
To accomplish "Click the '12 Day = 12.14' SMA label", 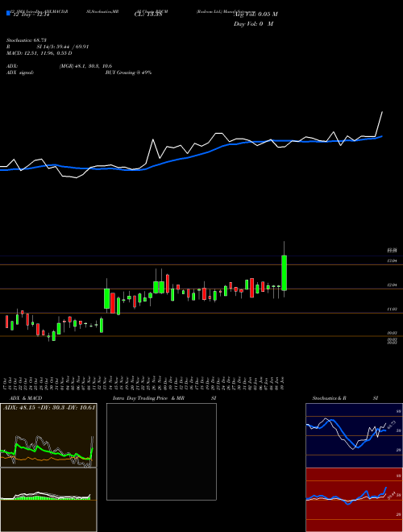I will [x=31, y=15].
